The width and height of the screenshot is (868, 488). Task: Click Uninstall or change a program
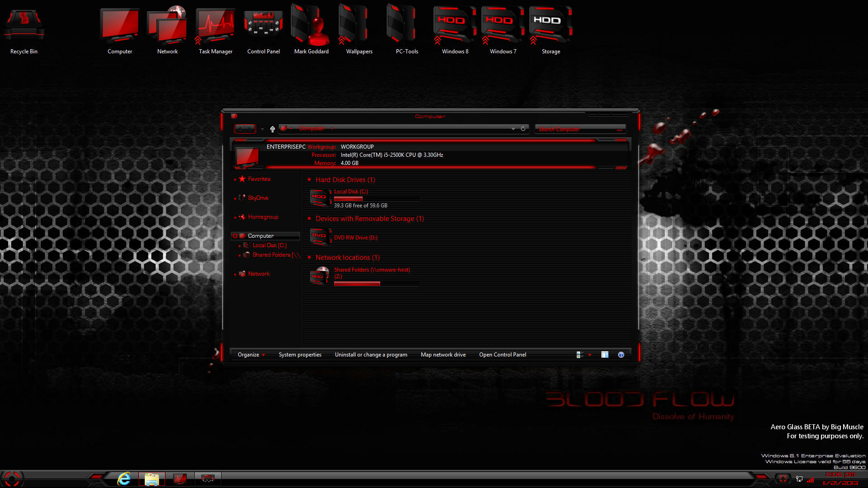pos(371,355)
